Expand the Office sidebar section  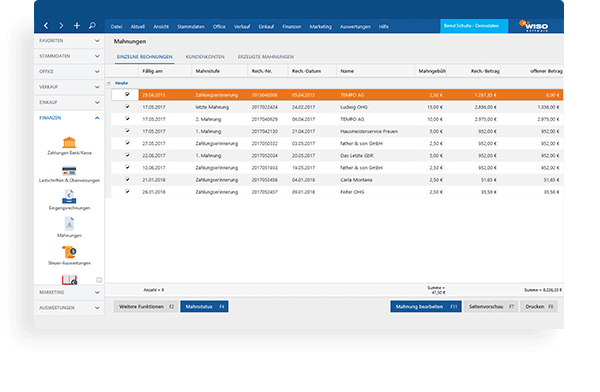pyautogui.click(x=69, y=72)
